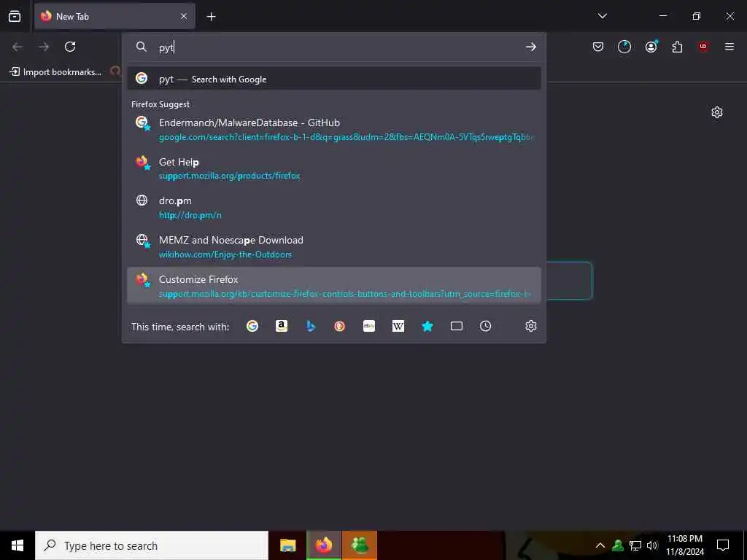Open the Windows Start menu
Image resolution: width=747 pixels, height=560 pixels.
(x=18, y=545)
